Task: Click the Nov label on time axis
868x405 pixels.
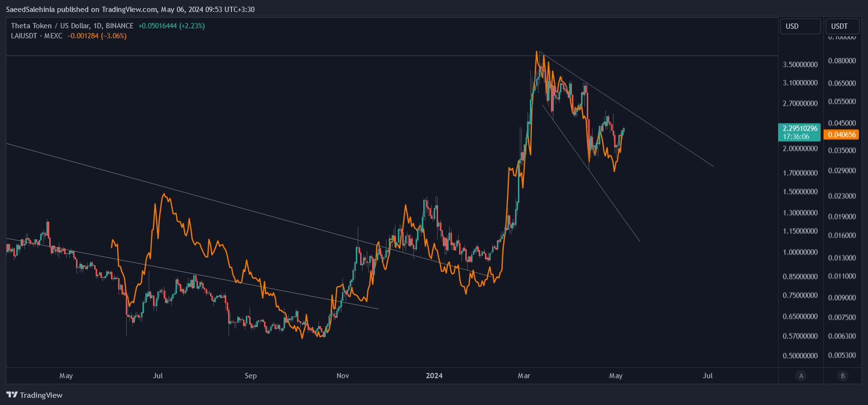Action: 343,376
